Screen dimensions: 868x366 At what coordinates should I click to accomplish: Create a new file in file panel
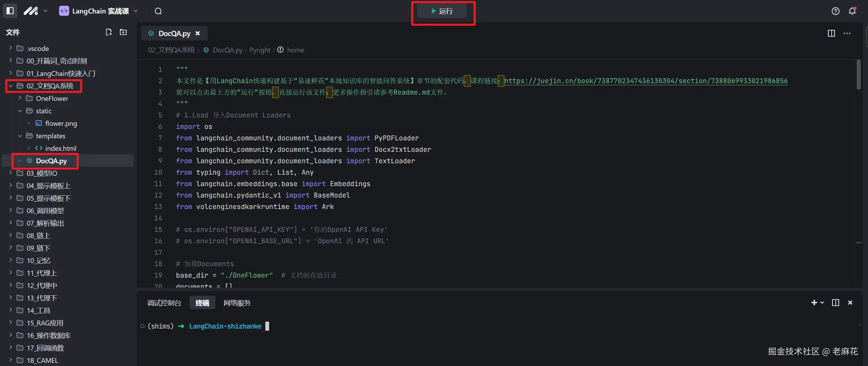tap(109, 32)
